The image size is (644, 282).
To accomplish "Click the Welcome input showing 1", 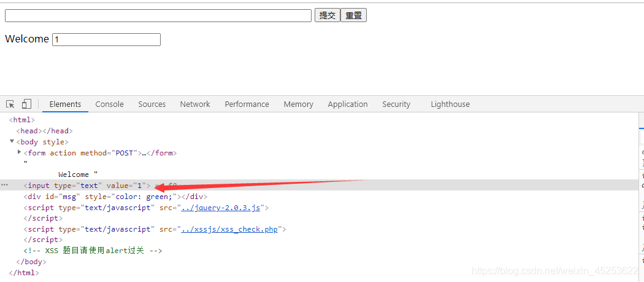I will [106, 39].
